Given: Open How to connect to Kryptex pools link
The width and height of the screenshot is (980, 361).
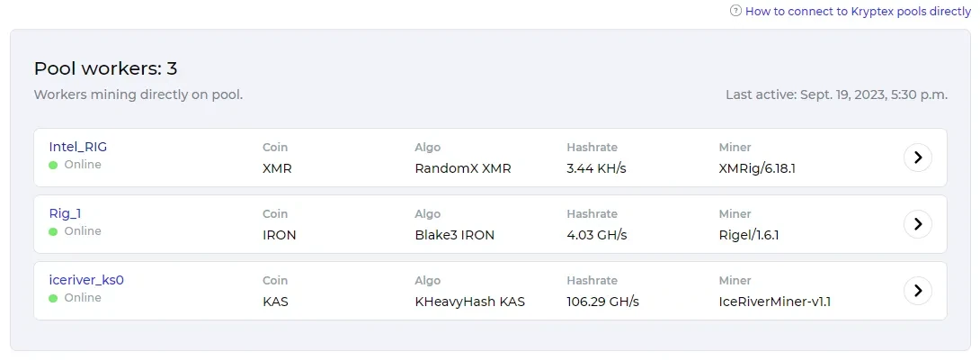Looking at the screenshot, I should click(x=858, y=12).
